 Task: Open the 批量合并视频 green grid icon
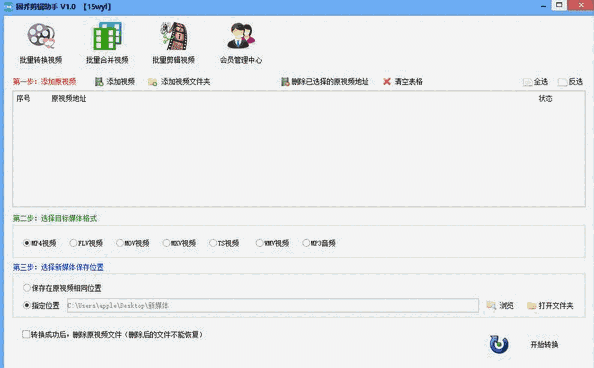[x=108, y=36]
